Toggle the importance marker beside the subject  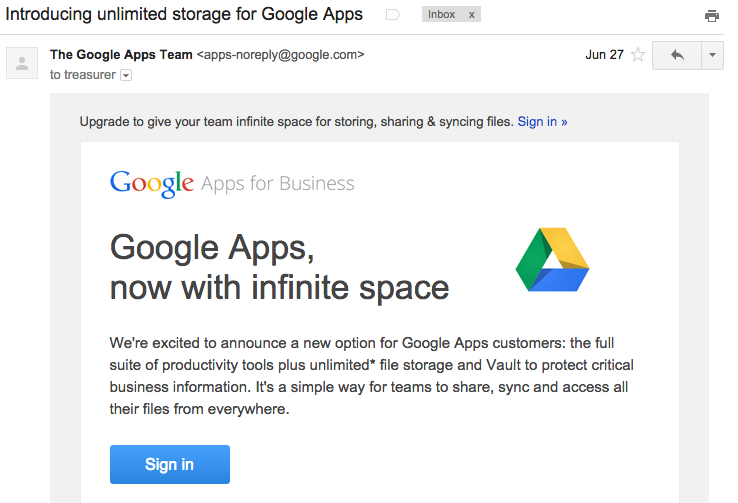point(393,15)
